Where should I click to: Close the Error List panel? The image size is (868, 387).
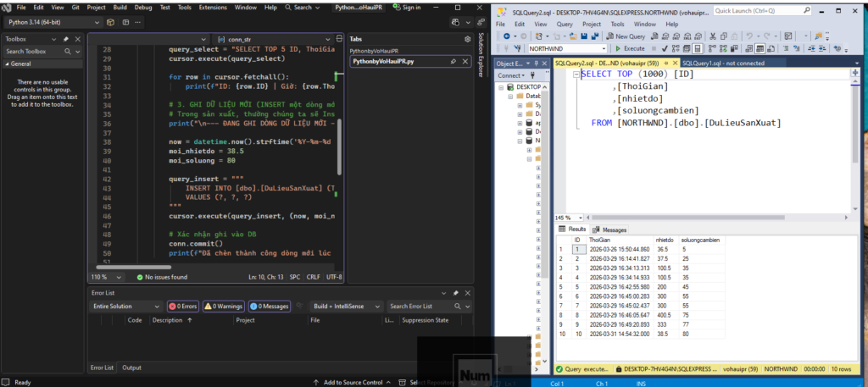[467, 292]
